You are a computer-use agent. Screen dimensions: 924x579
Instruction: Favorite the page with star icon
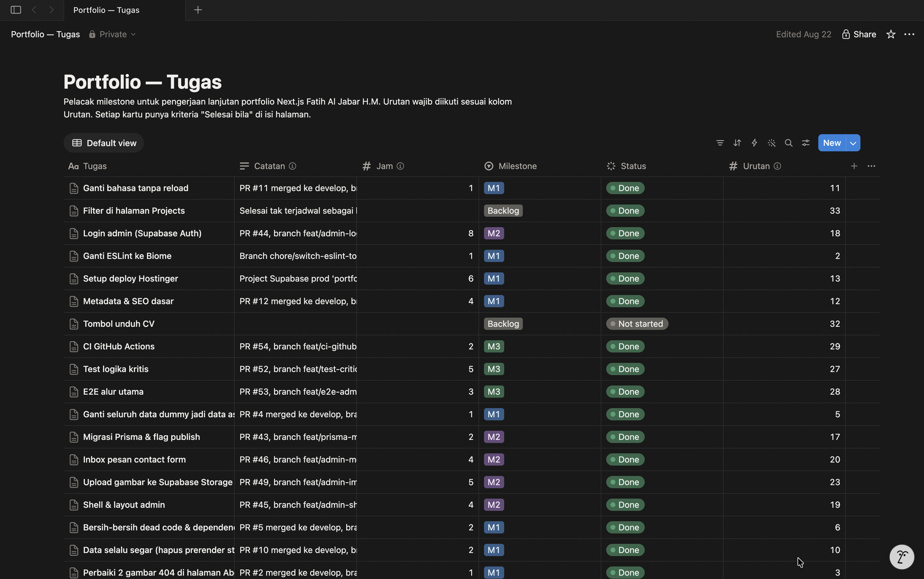tap(891, 35)
